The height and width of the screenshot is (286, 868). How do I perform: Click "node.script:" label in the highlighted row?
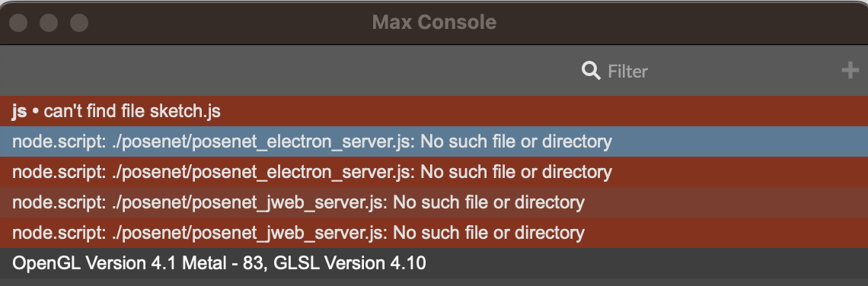(59, 141)
